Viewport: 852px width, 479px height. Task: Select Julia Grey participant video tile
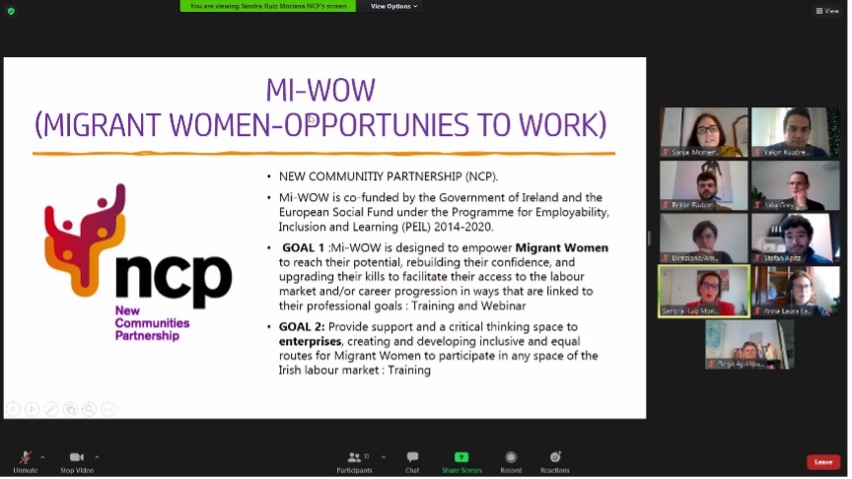tap(795, 185)
